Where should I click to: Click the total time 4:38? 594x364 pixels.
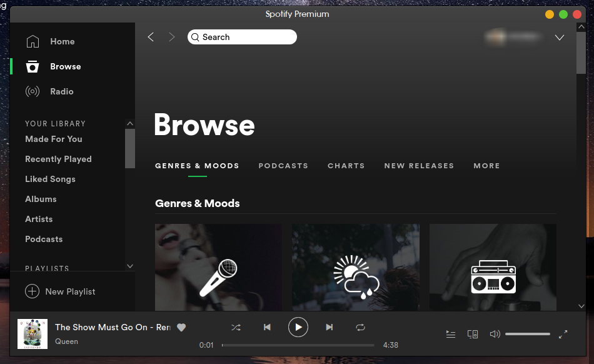point(391,345)
